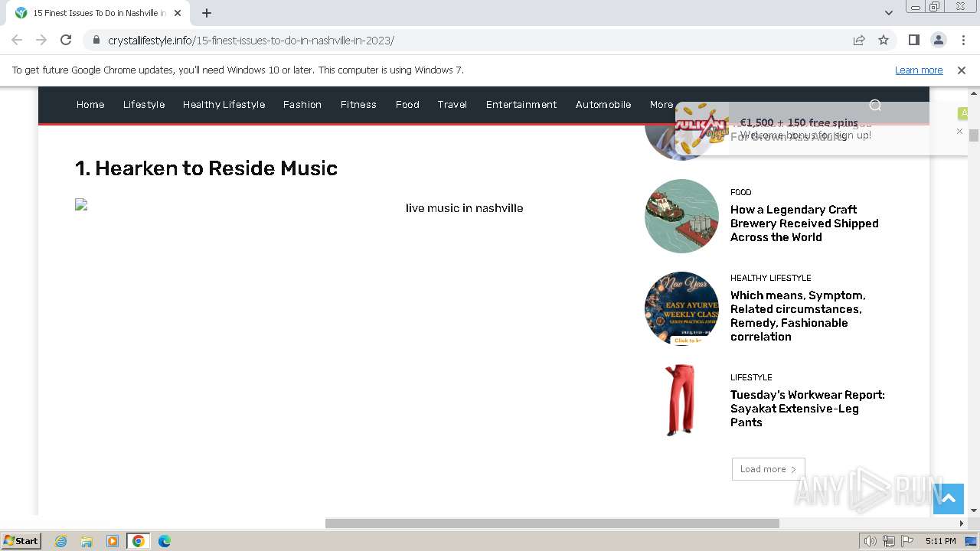Click the Easy Ayurveda article thumbnail
Viewport: 980px width, 551px height.
[681, 308]
